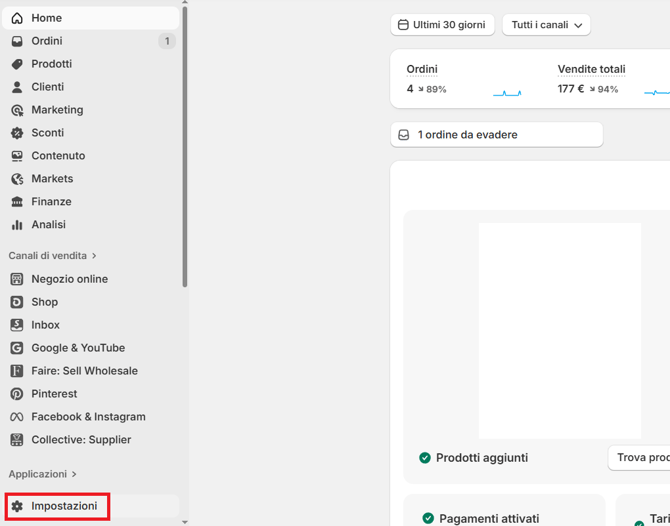Click the 1 ordine da evadere button
The height and width of the screenshot is (526, 670).
click(x=496, y=135)
